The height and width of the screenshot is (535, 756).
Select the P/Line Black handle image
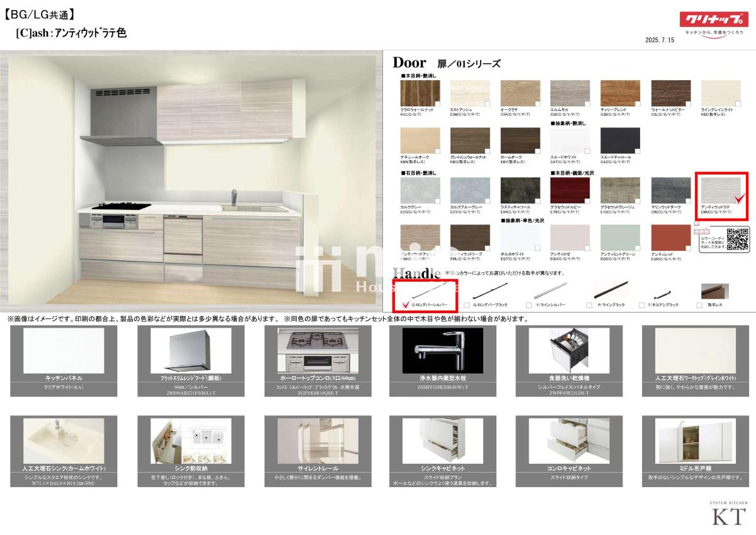click(x=610, y=292)
